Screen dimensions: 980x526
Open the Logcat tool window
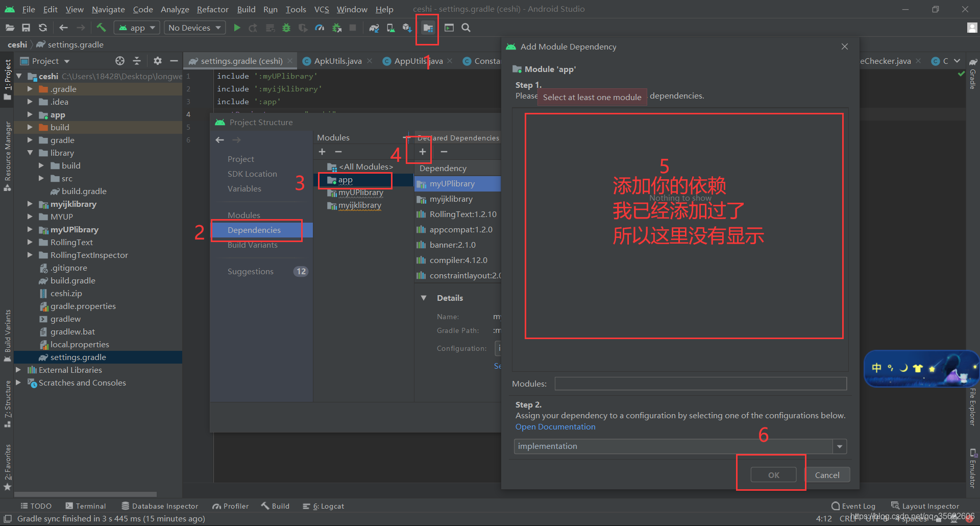click(x=324, y=506)
